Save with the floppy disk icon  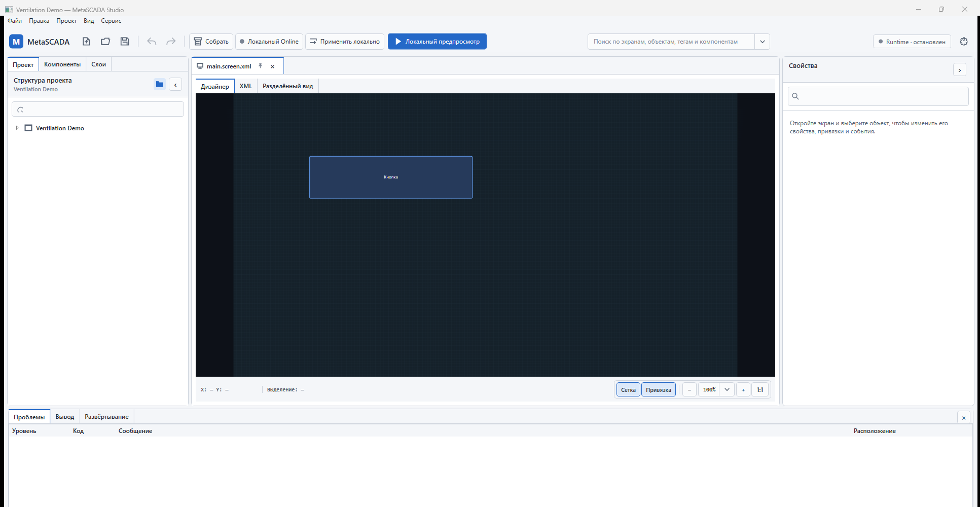(125, 42)
